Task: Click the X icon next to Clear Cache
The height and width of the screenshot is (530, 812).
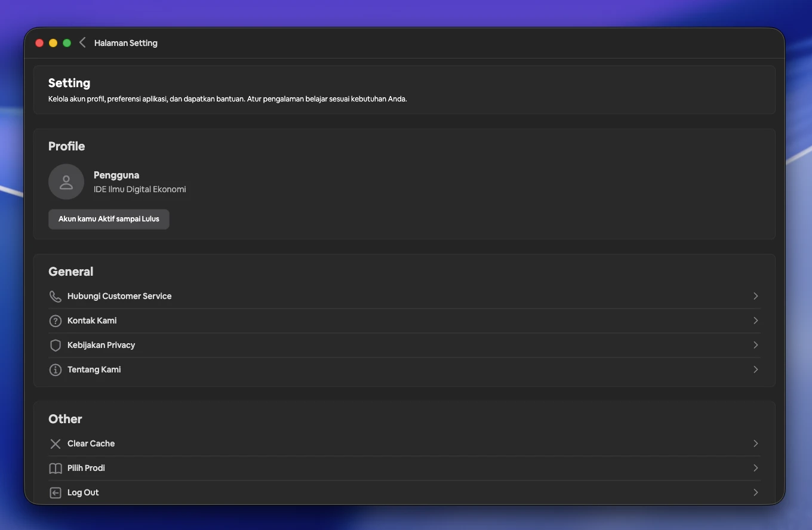Action: point(55,443)
